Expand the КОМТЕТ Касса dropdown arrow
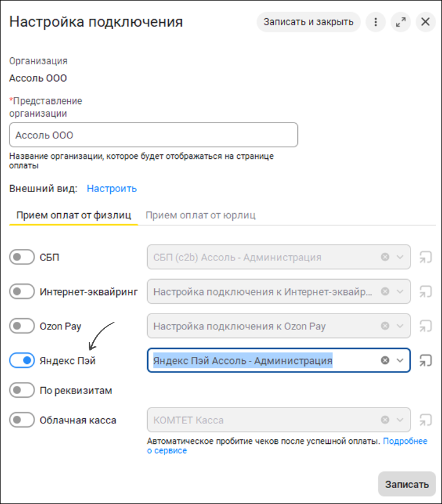This screenshot has height=504, width=442. (400, 420)
